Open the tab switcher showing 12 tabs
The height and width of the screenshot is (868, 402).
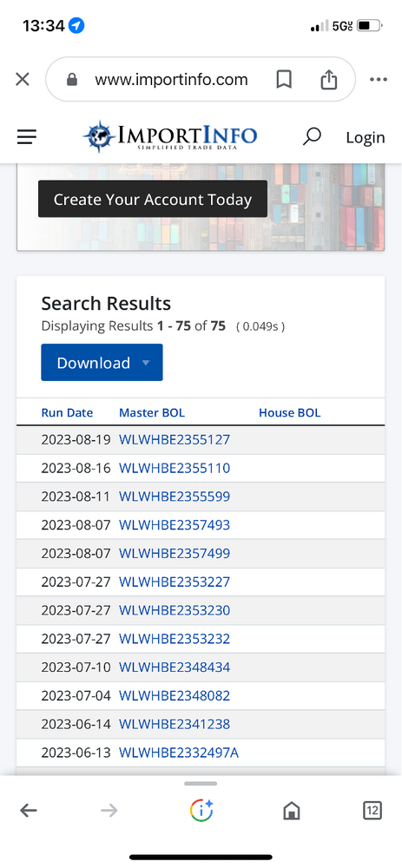pos(372,811)
